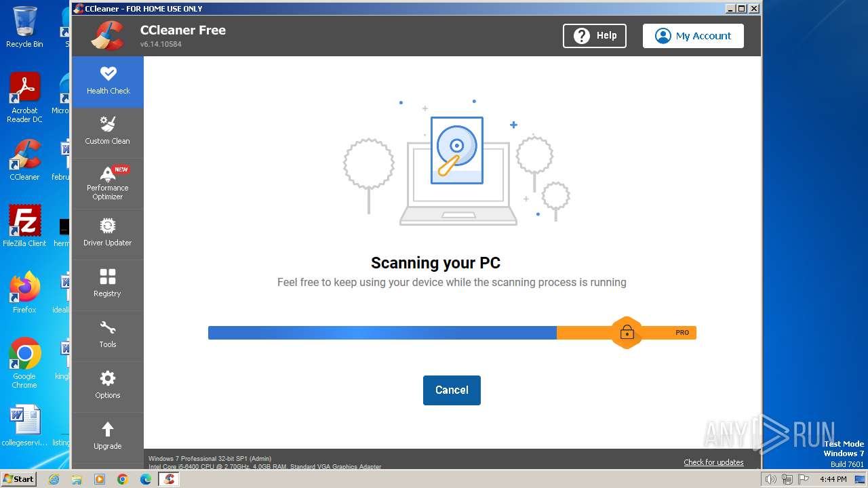
Task: Click the volume speaker tray icon
Action: pos(770,479)
